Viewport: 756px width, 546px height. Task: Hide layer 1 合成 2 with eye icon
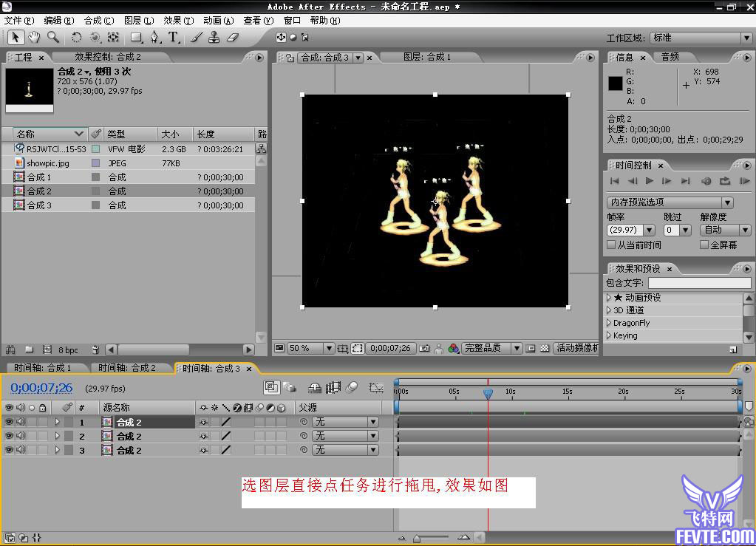(9, 422)
